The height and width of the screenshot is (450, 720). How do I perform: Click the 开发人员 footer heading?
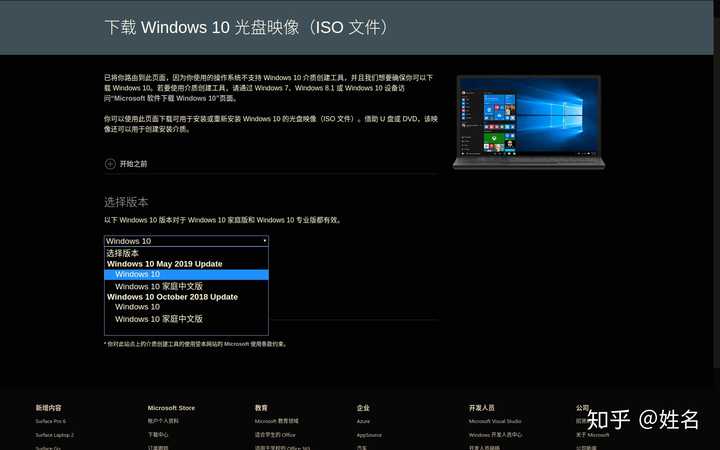click(482, 408)
